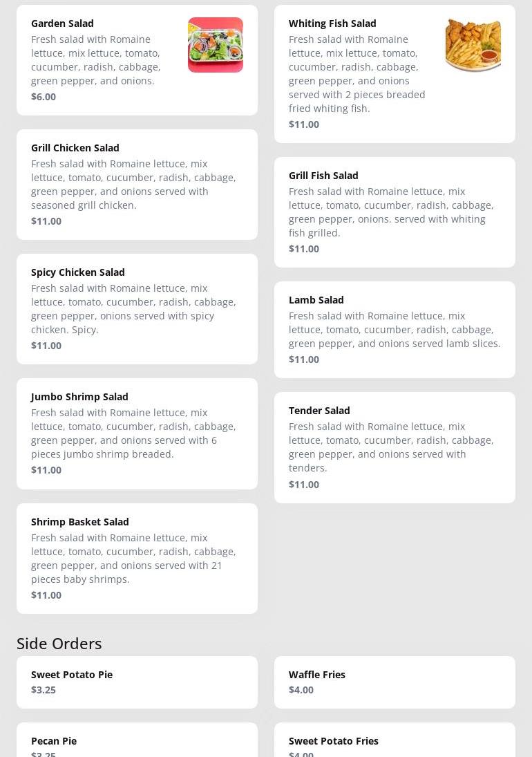
Task: Choose the Waffle Fries side order
Action: point(395,682)
